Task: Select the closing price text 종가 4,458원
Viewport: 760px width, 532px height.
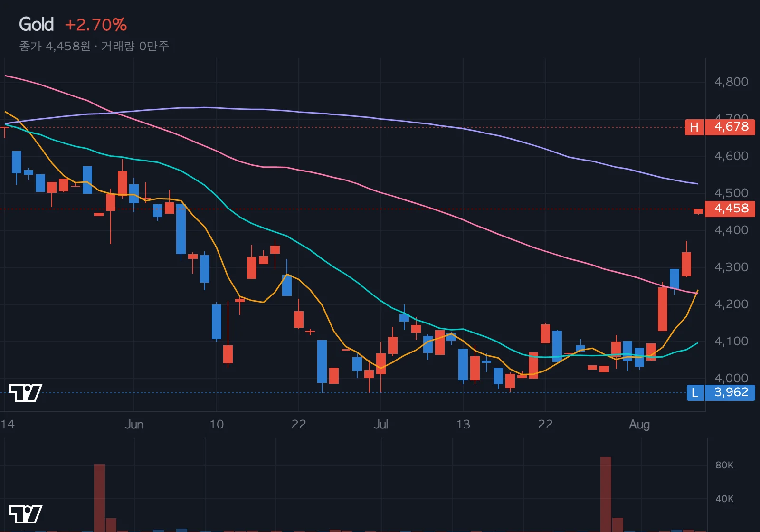Action: (55, 46)
